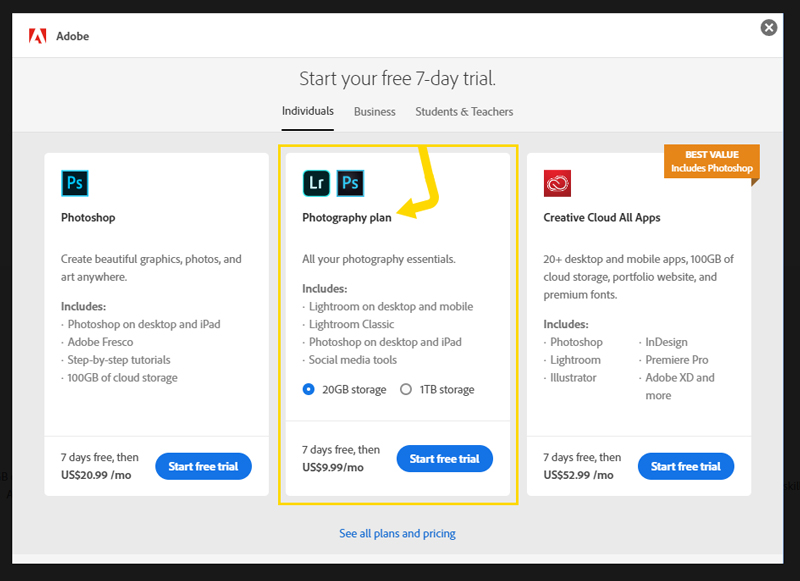The width and height of the screenshot is (800, 581).
Task: Click the Creative Cloud All Apps heading
Action: pyautogui.click(x=602, y=218)
